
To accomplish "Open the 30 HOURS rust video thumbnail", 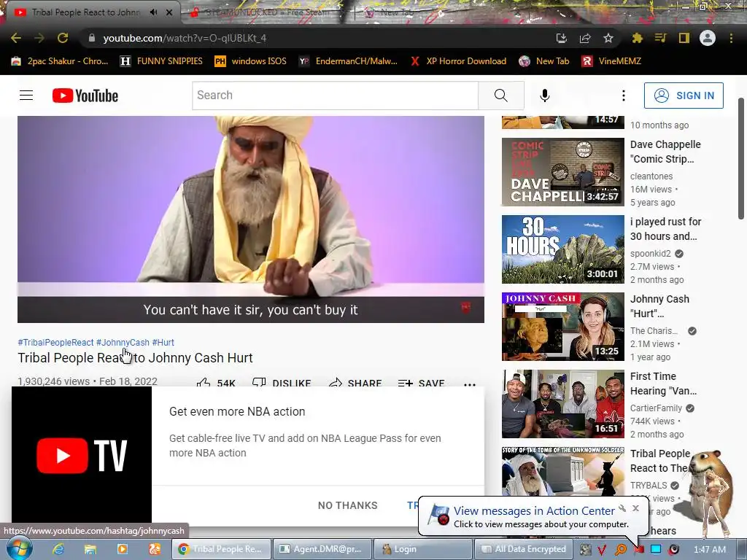I will (x=562, y=249).
